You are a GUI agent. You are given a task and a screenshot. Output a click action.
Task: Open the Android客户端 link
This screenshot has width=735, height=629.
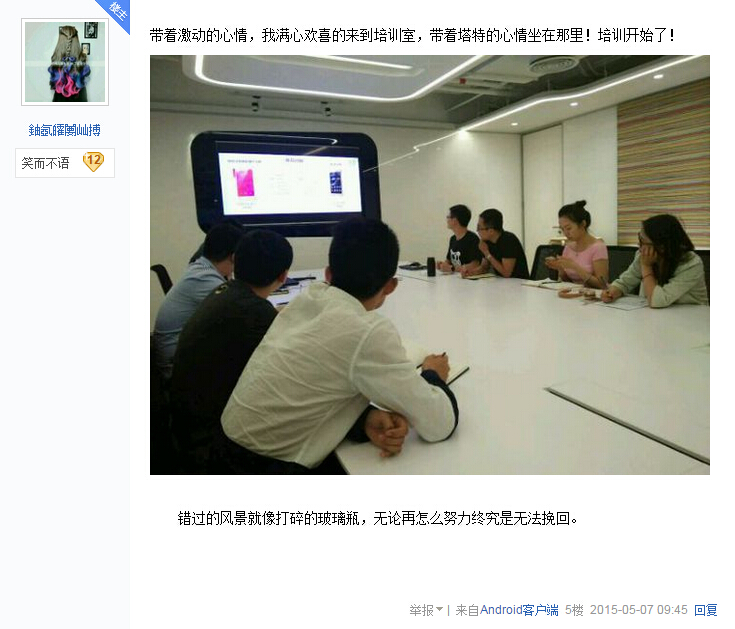(519, 610)
